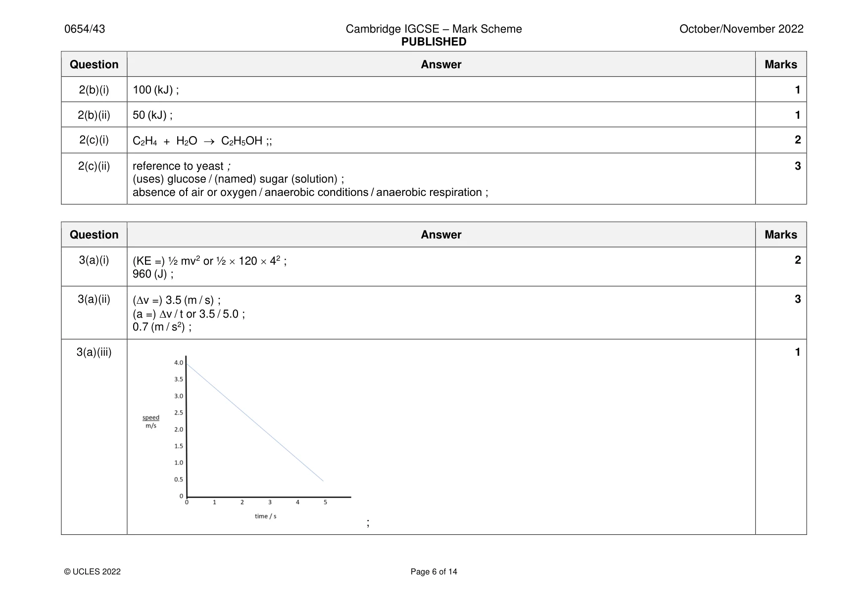The width and height of the screenshot is (868, 614).
Task: Select question number 3(a)(ii)
Action: click(94, 299)
